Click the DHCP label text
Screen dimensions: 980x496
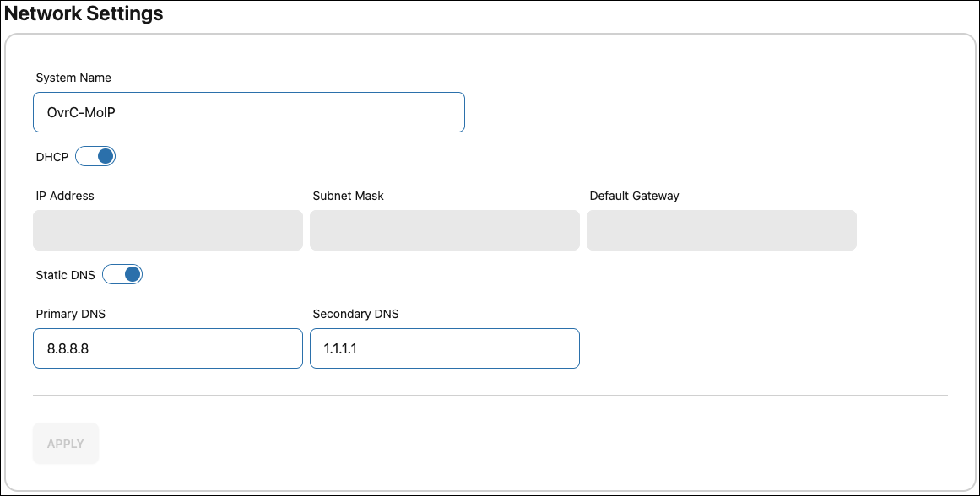pyautogui.click(x=51, y=156)
